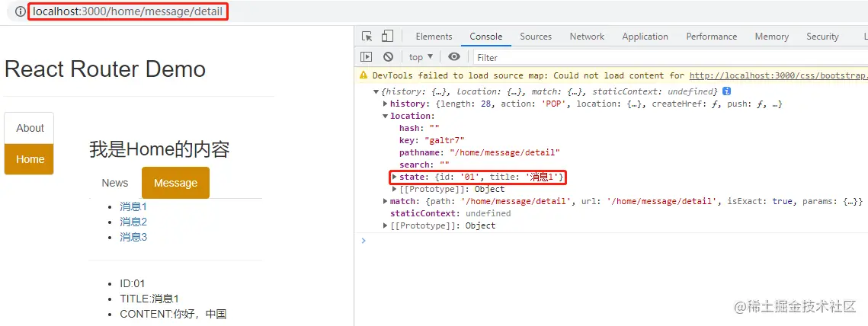Click the yellow warning triangle icon

coord(364,75)
